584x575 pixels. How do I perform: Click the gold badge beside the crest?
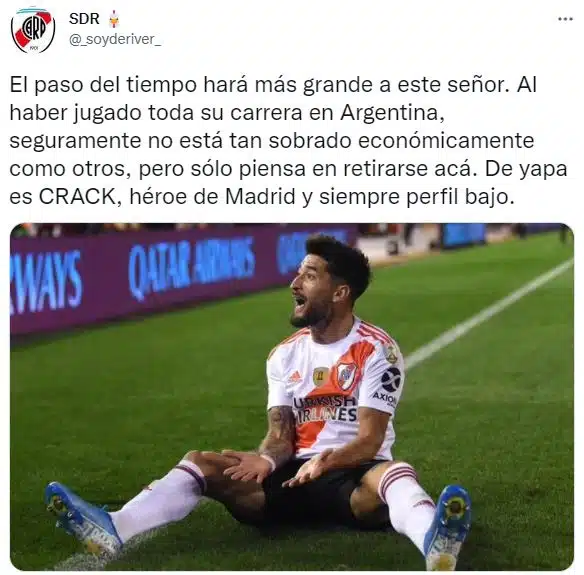pos(321,377)
